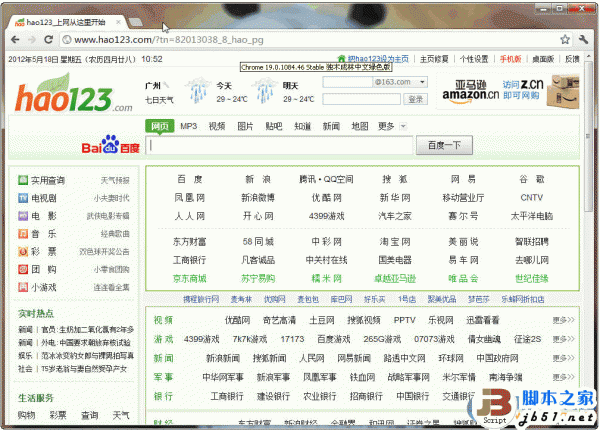Click the hao123 logo
600x430 pixels.
pos(73,94)
